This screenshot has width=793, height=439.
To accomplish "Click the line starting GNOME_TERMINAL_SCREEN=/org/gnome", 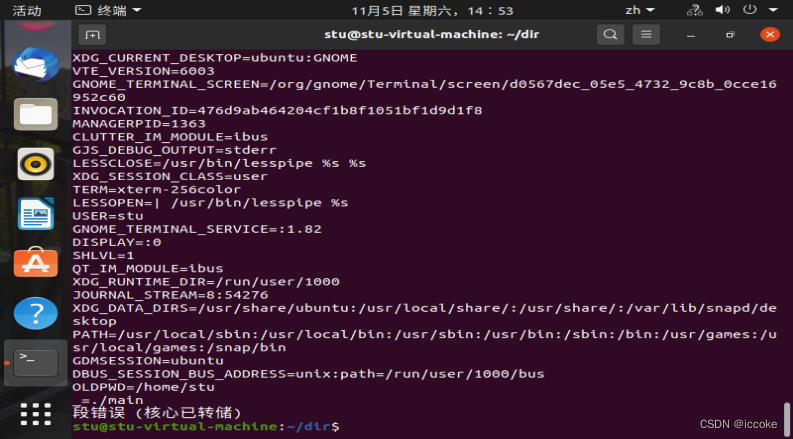I will tap(424, 91).
